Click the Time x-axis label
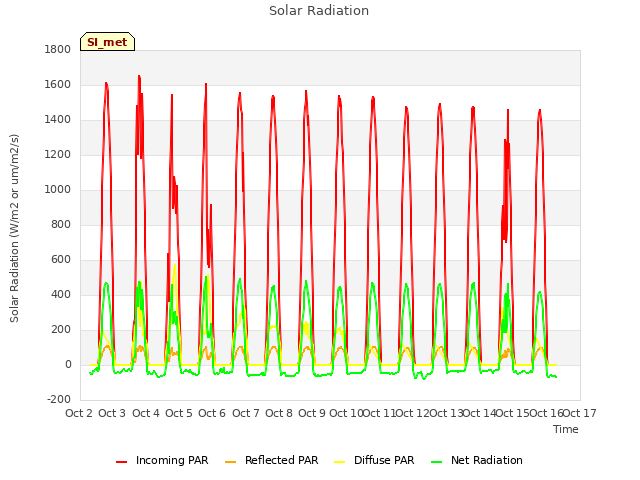Viewport: 640px width, 480px height. click(566, 429)
